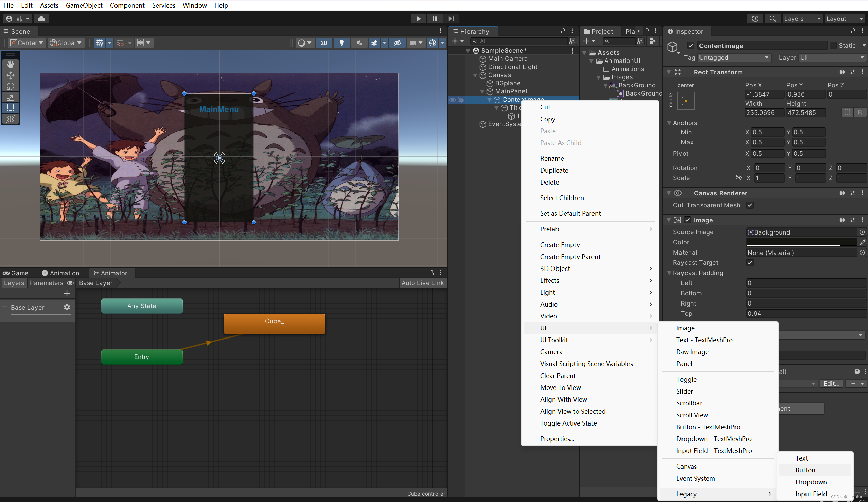The width and height of the screenshot is (868, 502).
Task: Click the Pause button
Action: 435,19
